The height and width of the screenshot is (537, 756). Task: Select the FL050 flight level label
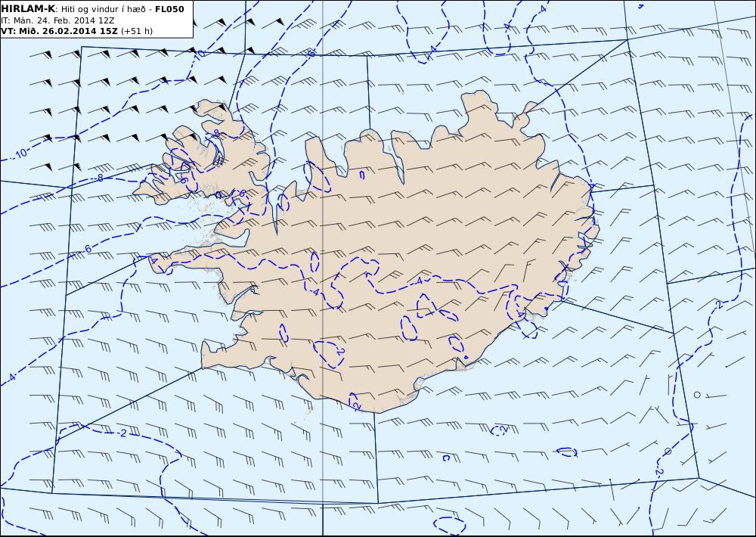tap(169, 8)
